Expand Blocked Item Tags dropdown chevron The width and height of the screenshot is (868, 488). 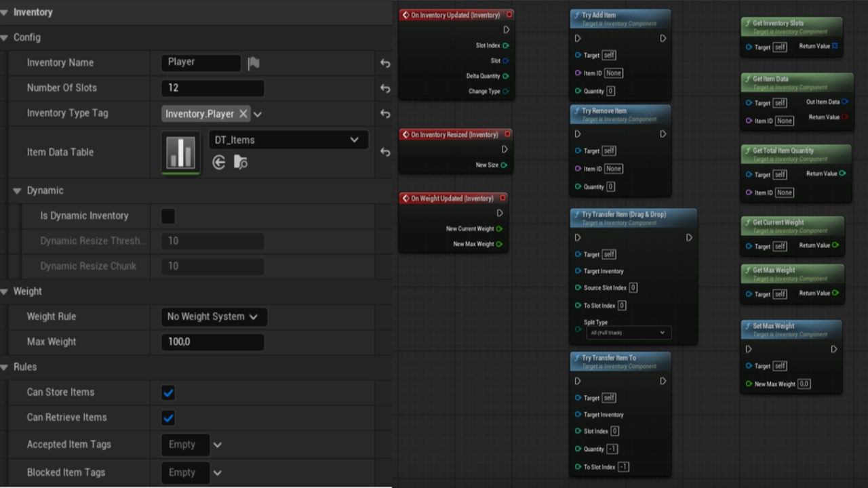click(218, 473)
